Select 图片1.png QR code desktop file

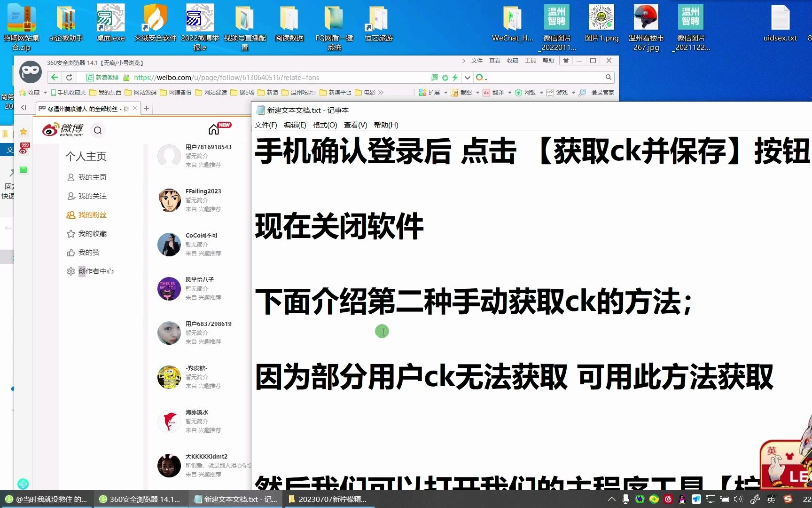[x=601, y=23]
